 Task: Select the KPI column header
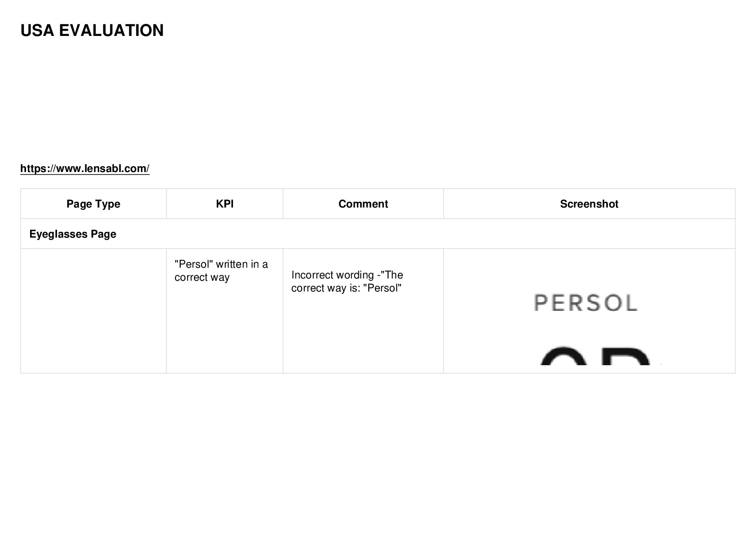click(x=224, y=204)
